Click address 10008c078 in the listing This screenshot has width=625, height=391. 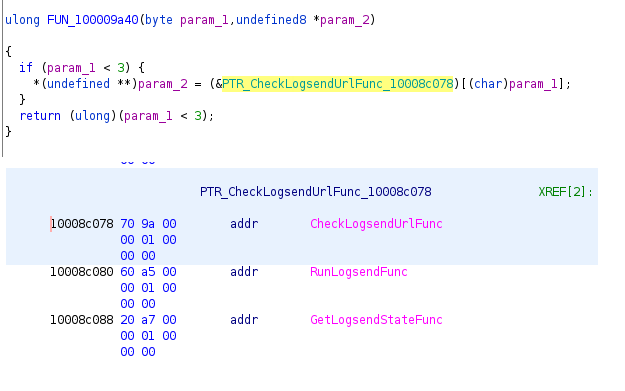tap(82, 224)
